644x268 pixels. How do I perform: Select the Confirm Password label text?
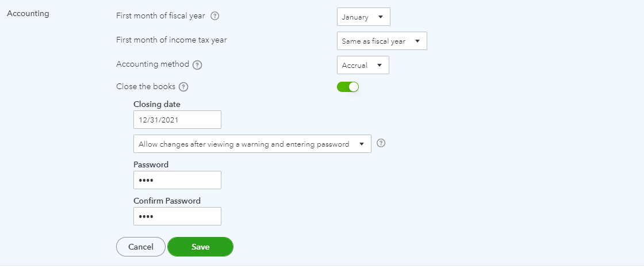point(167,201)
